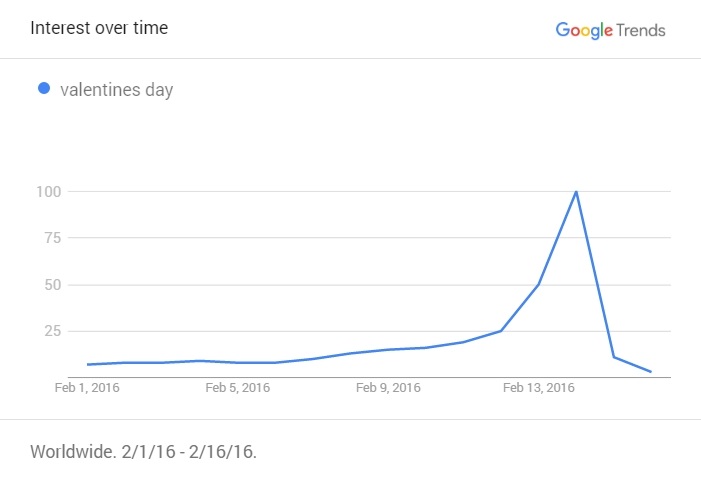Click the 50 y-axis label
Screen dimensions: 701x478
coord(53,285)
